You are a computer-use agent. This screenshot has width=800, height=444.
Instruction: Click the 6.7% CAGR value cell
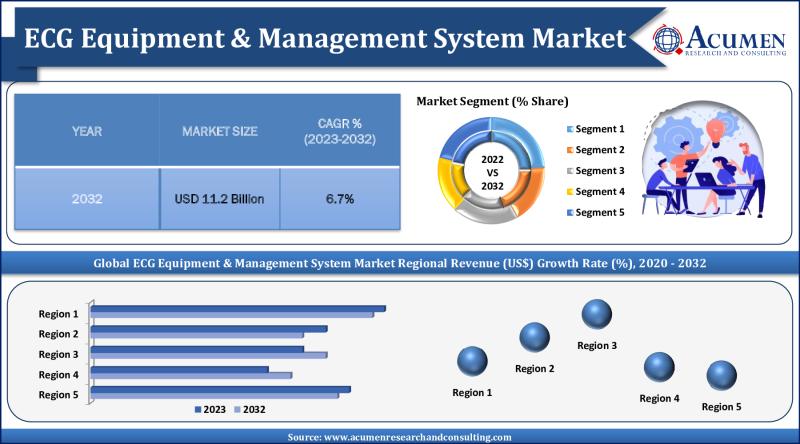[339, 199]
